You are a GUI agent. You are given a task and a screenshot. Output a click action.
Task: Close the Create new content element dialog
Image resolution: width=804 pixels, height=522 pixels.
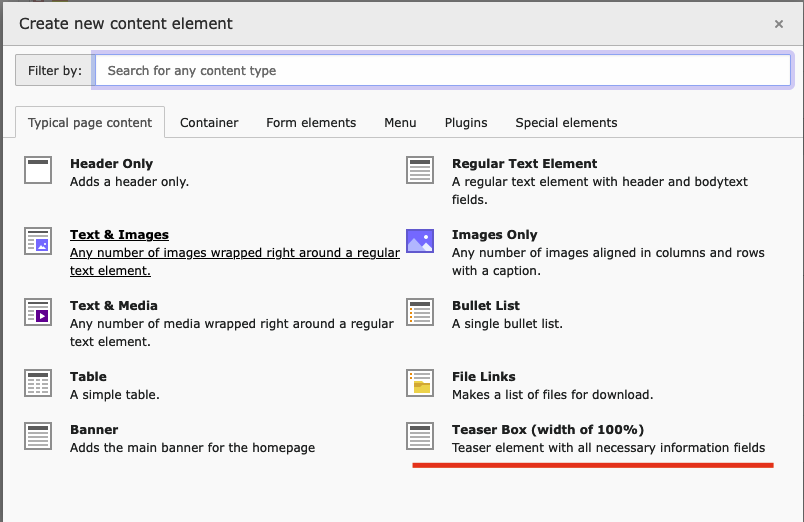779,24
